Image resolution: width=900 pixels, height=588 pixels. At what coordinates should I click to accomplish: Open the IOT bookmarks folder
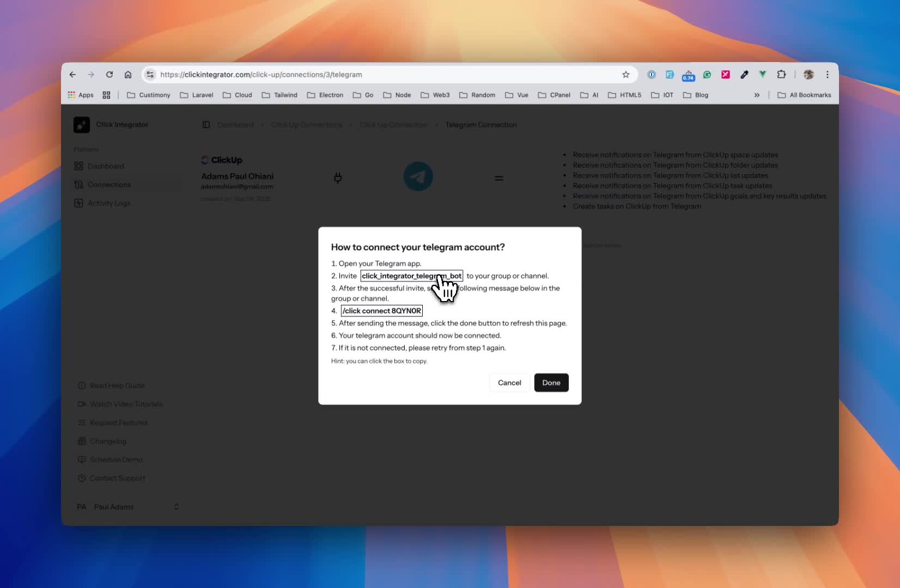662,95
